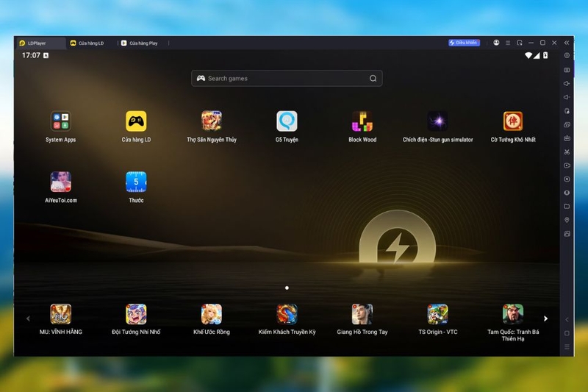588x392 pixels.
Task: Open Khế Ước Rồng recommended game
Action: (x=212, y=314)
